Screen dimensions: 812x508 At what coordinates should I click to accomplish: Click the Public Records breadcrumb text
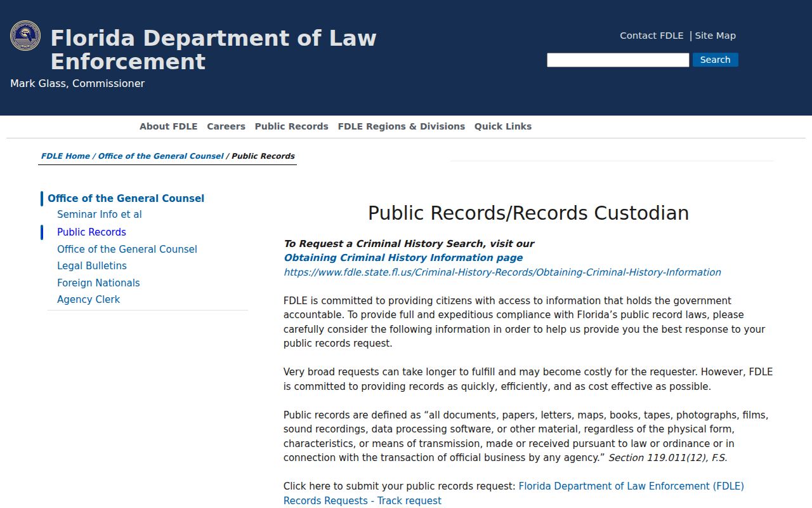coord(263,156)
